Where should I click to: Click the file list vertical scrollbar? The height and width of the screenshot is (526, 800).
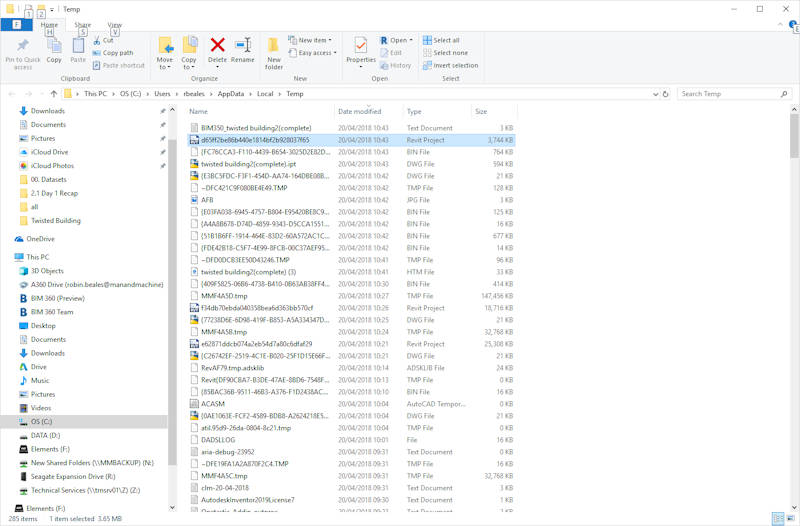coord(794,136)
